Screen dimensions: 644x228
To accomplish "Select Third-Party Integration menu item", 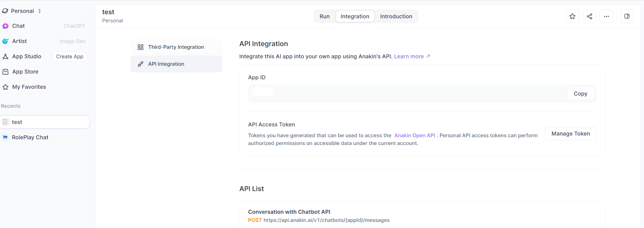I will [x=176, y=47].
